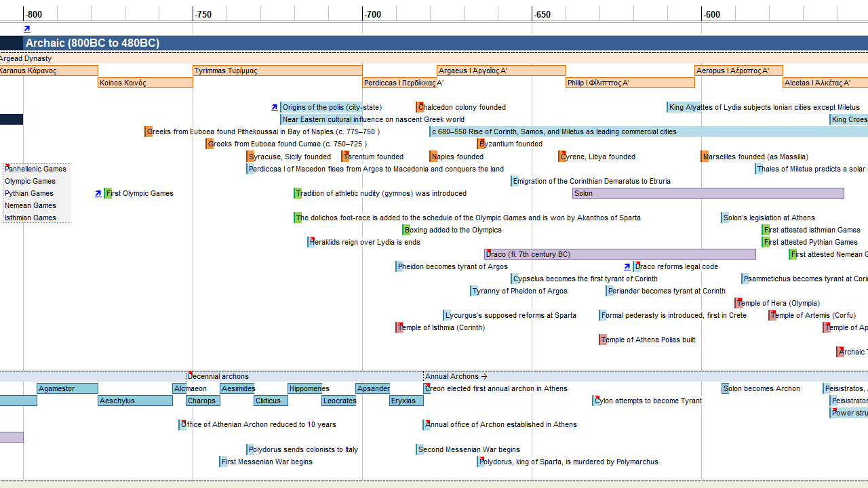Click link arrow beside Origins of the polis

point(274,108)
